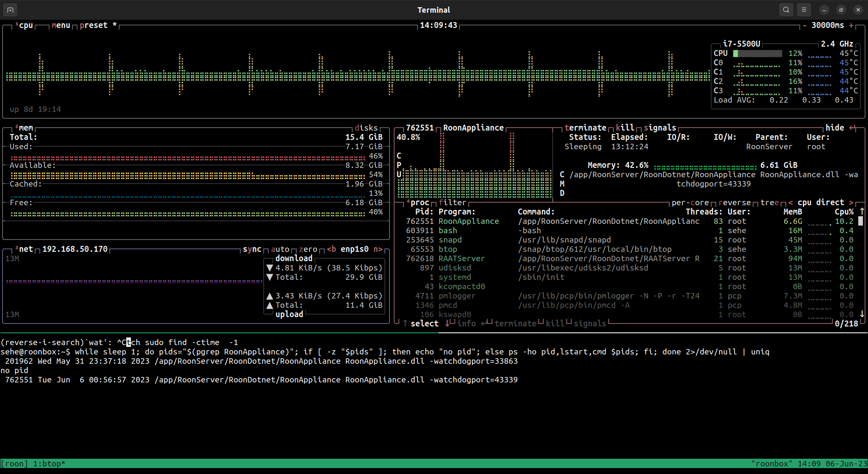Select previous sort column left arrow
Image resolution: width=868 pixels, height=474 pixels.
(x=790, y=203)
